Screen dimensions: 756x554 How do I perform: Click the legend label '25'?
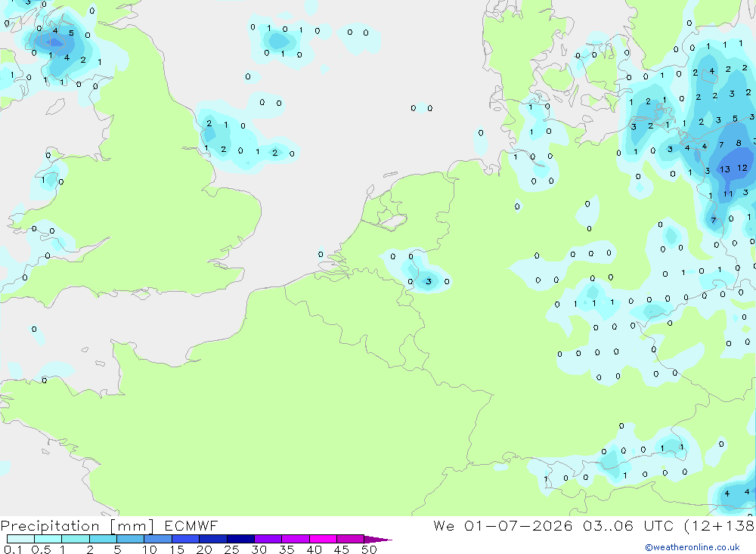click(232, 549)
